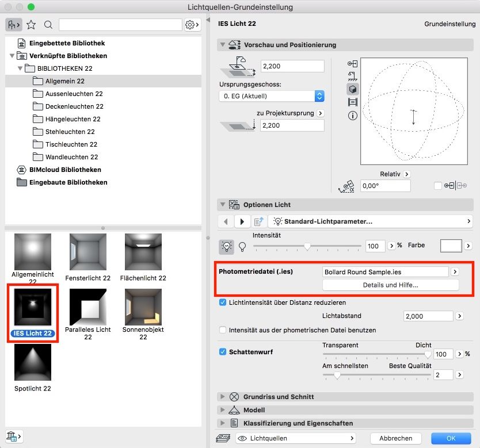The width and height of the screenshot is (480, 448).
Task: Click the library manager icon at bottom left
Action: 13,436
